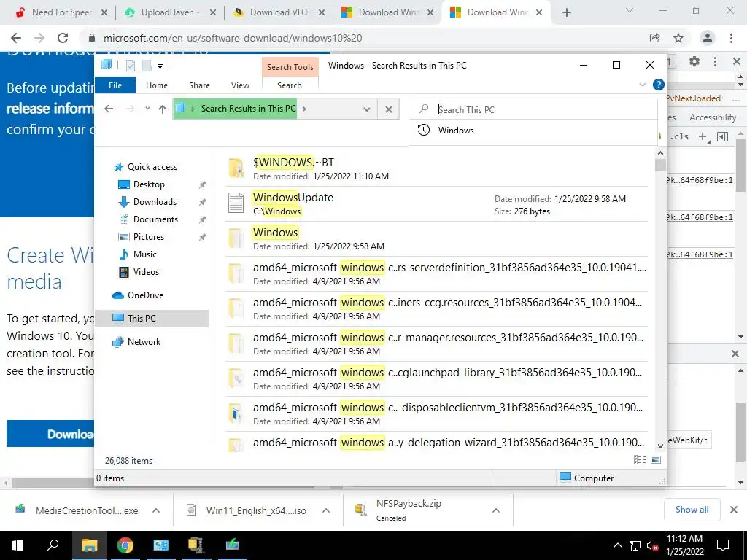Select the Windows folder result
This screenshot has width=747, height=560.
pos(436,238)
